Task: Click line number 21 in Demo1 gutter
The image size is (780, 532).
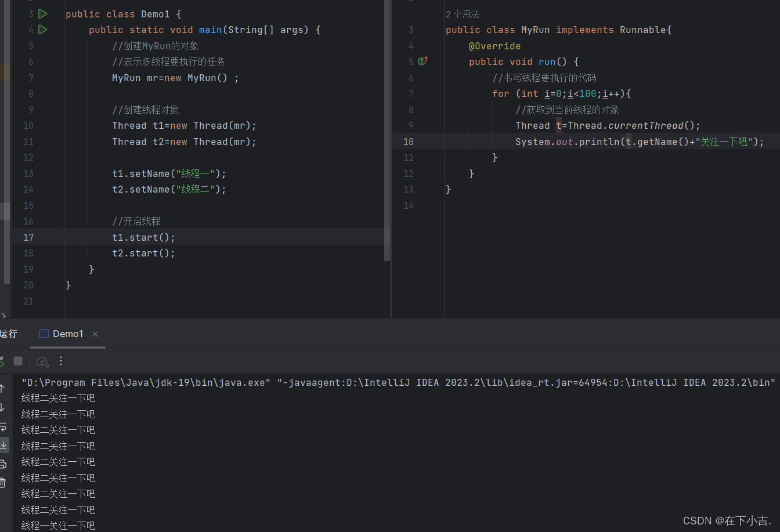Action: [28, 301]
